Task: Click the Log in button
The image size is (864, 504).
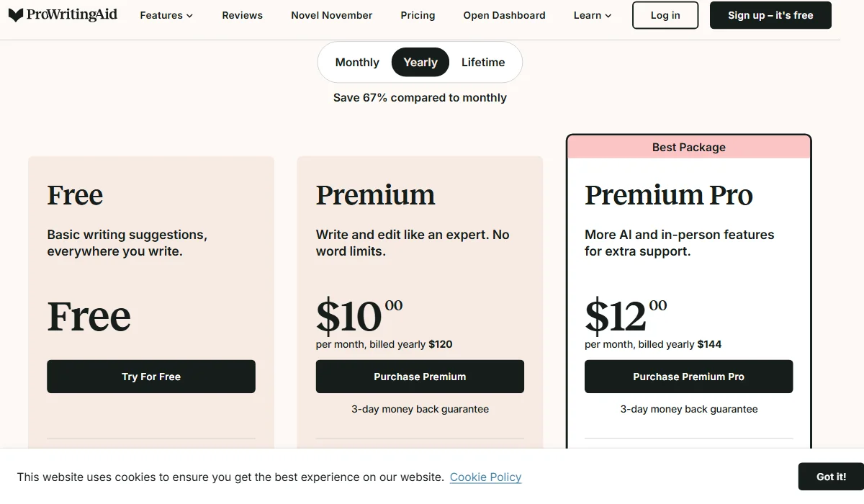Action: point(665,15)
